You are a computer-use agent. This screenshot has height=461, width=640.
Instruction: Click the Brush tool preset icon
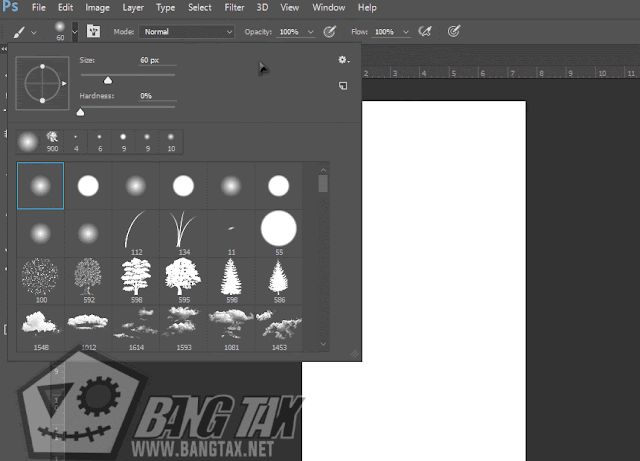pyautogui.click(x=19, y=32)
